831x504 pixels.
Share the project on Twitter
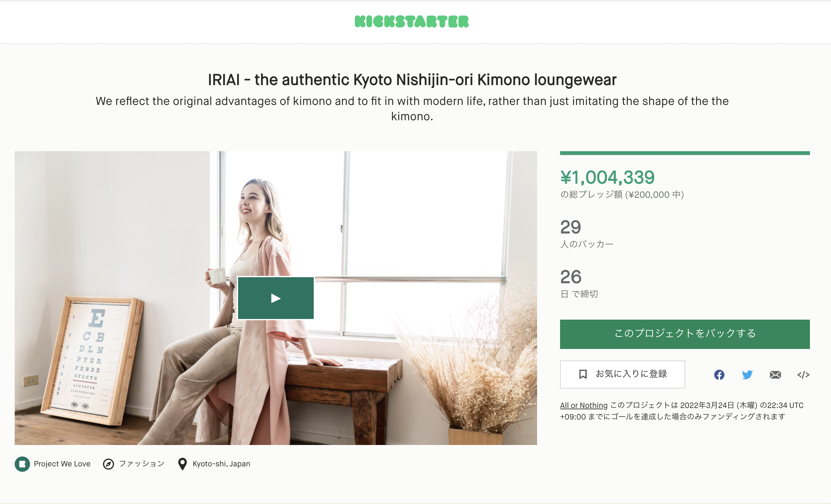pos(747,374)
